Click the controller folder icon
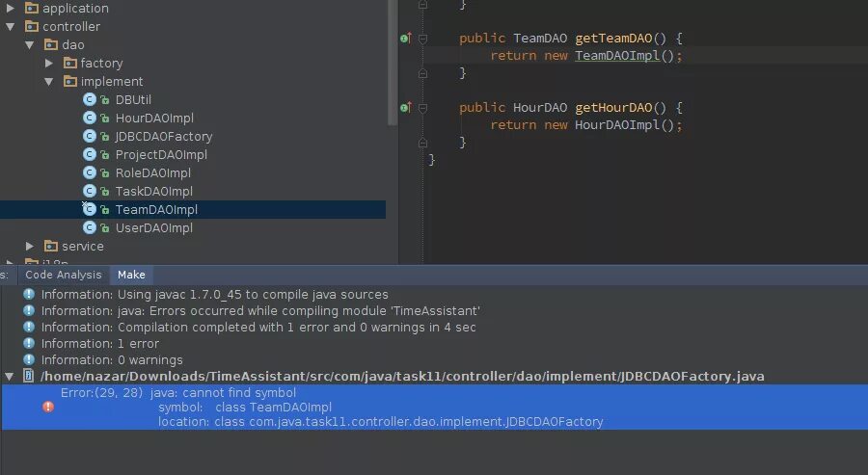Screen dimensions: 868x475 (32, 26)
